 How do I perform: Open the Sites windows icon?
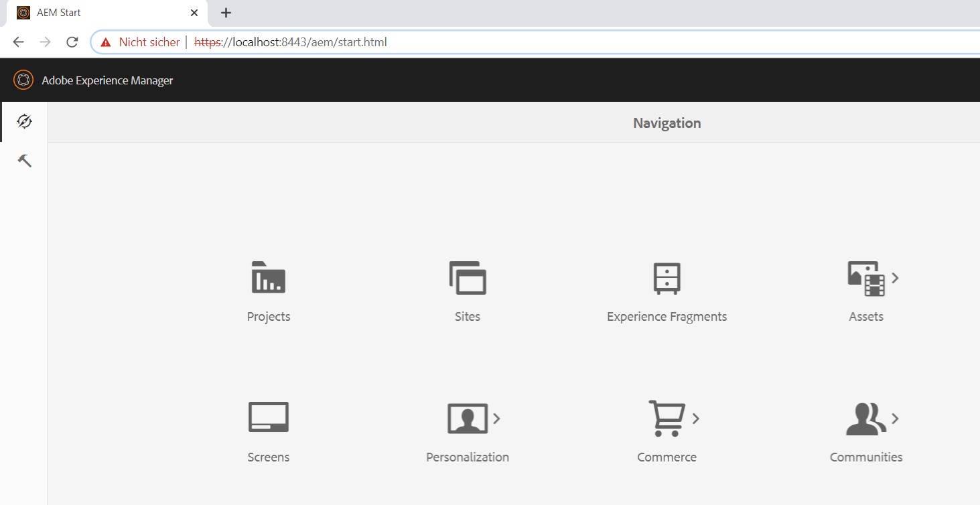tap(467, 278)
